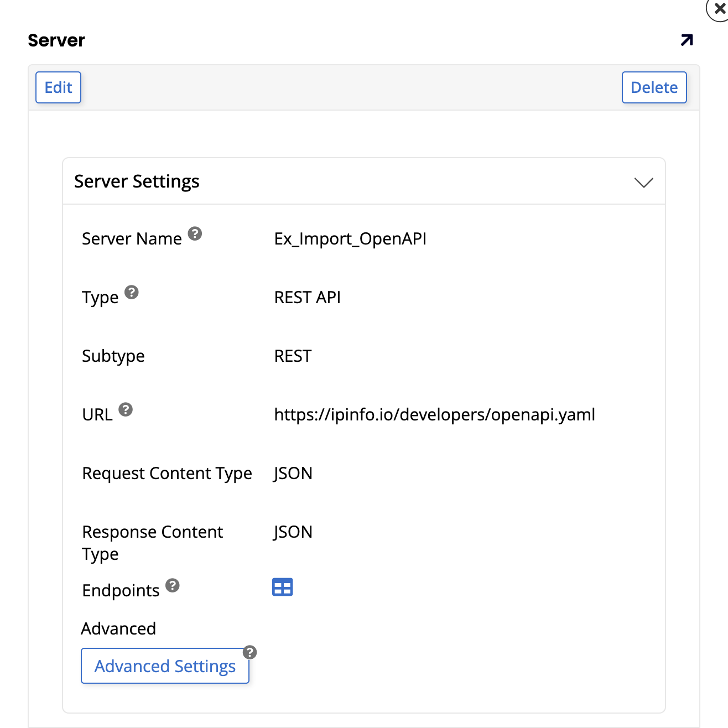
Task: Select the Ex_Import_OpenAPI server name text
Action: pos(350,239)
